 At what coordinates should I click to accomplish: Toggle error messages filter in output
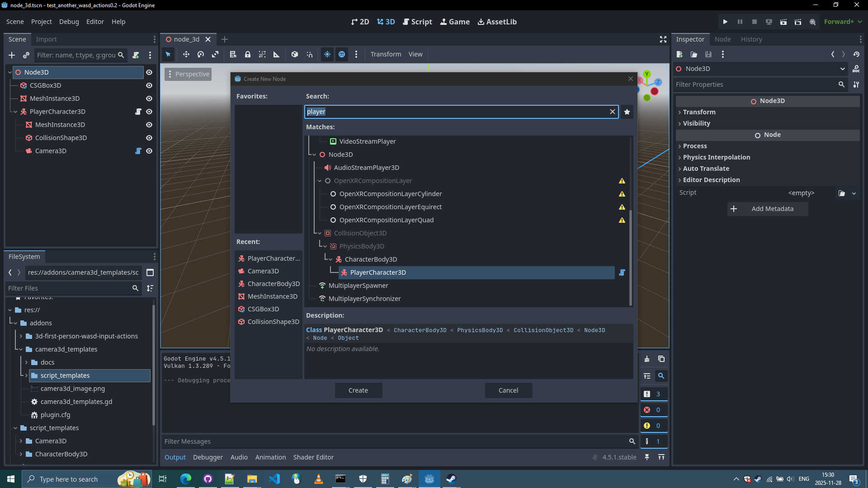[653, 410]
